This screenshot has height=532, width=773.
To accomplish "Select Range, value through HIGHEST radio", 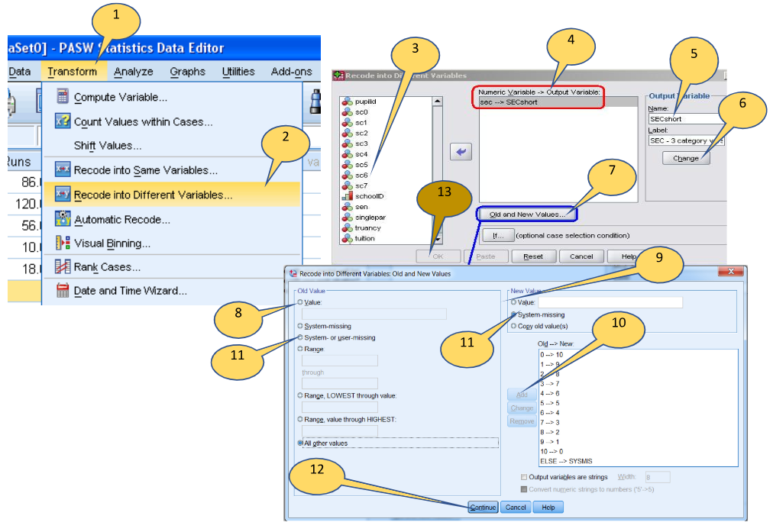I will pos(299,419).
